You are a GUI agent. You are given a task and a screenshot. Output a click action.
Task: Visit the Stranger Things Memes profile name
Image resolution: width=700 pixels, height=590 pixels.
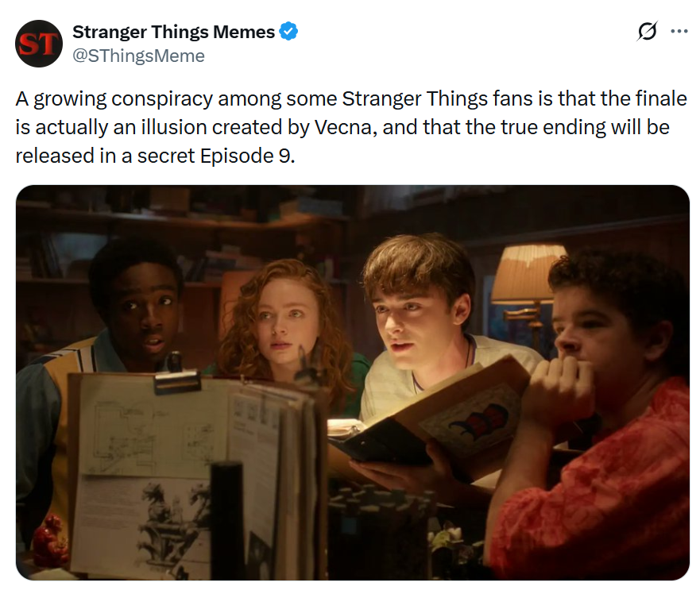tap(174, 32)
